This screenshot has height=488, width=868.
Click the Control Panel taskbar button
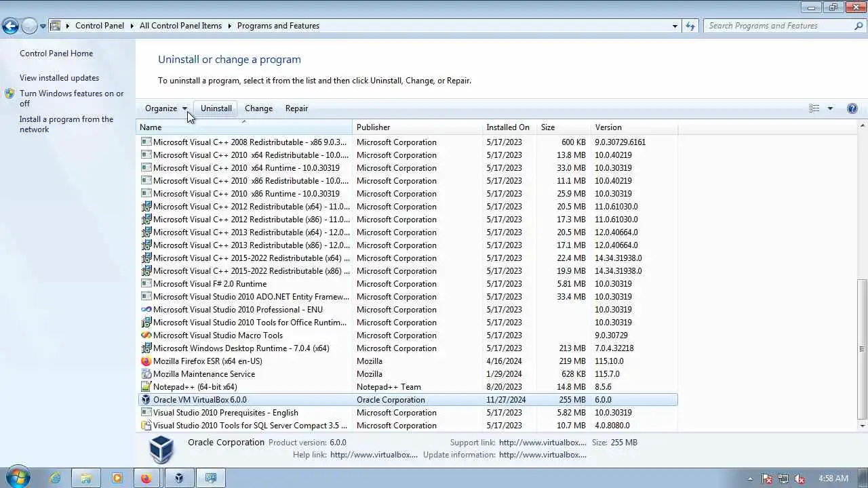point(211,478)
